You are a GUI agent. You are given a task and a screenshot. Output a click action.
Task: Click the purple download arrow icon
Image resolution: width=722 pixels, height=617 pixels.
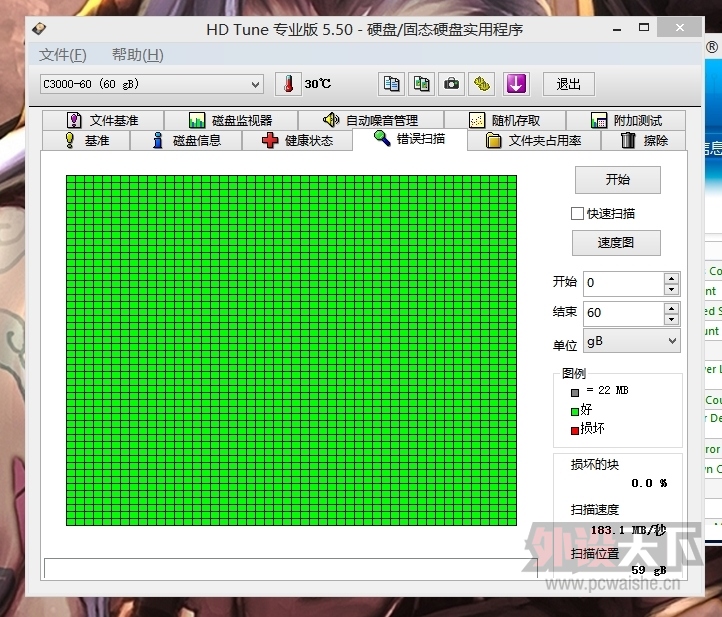click(516, 84)
